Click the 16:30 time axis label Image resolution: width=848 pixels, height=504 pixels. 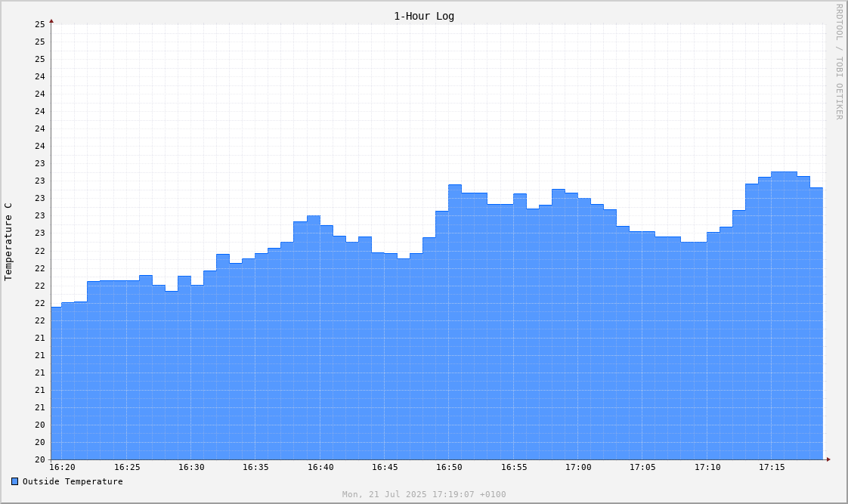[191, 467]
